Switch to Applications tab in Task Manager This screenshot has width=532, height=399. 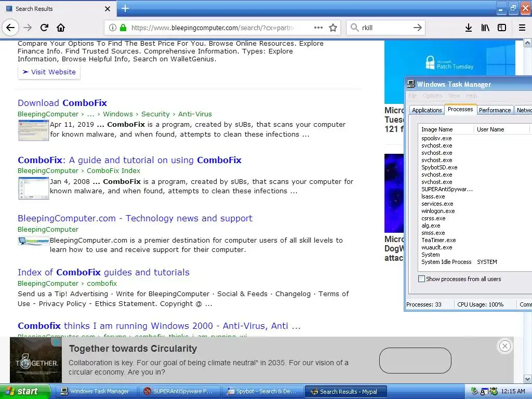pyautogui.click(x=427, y=110)
